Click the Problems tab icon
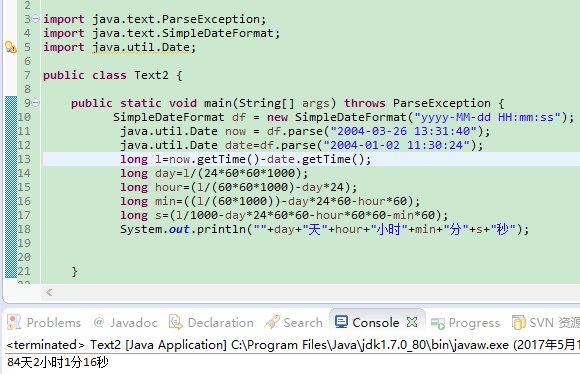The image size is (580, 374). point(14,322)
